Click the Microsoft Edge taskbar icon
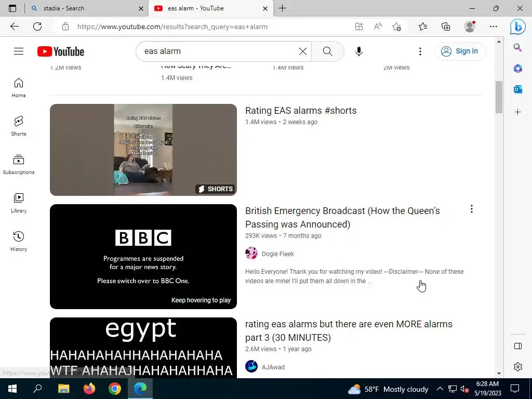 (x=140, y=389)
